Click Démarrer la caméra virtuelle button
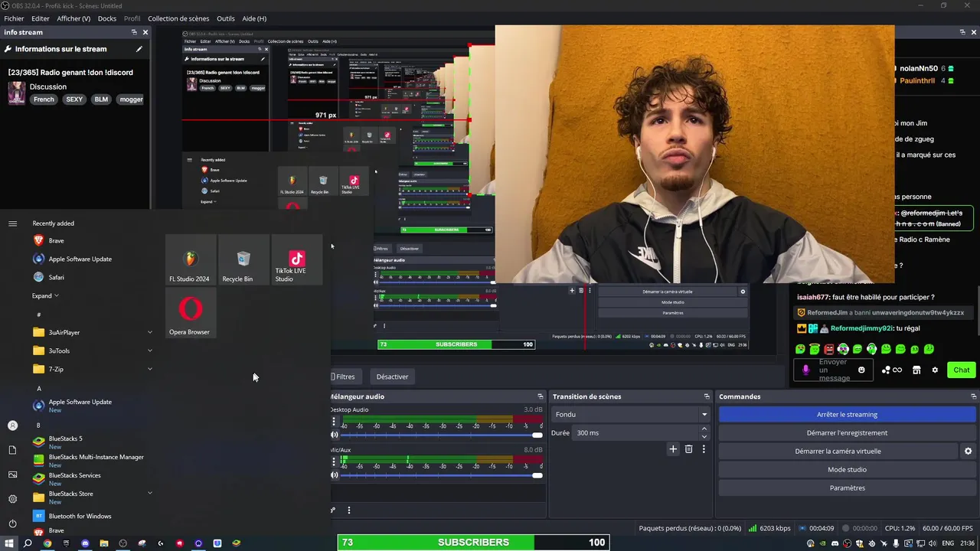This screenshot has height=551, width=980. (838, 452)
